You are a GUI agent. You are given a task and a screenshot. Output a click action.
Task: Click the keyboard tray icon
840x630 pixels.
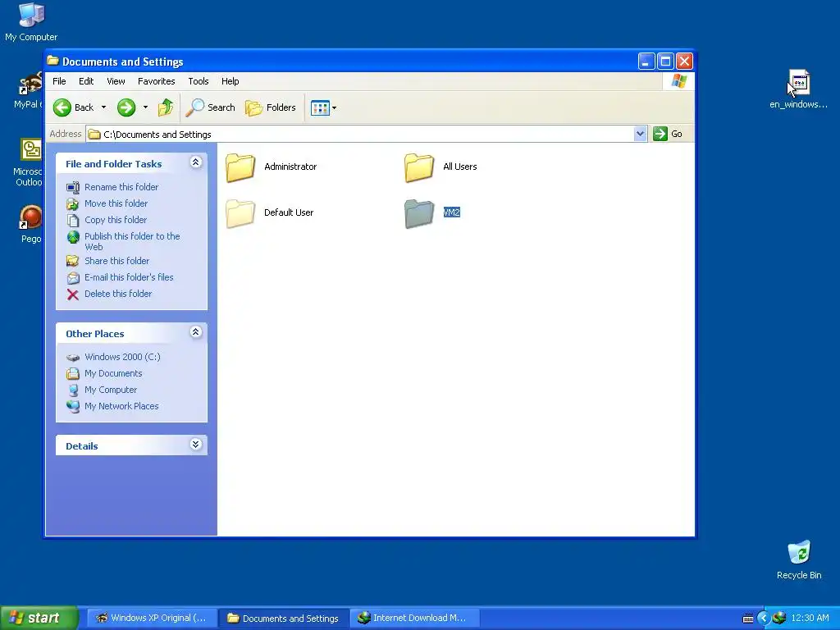[748, 619]
